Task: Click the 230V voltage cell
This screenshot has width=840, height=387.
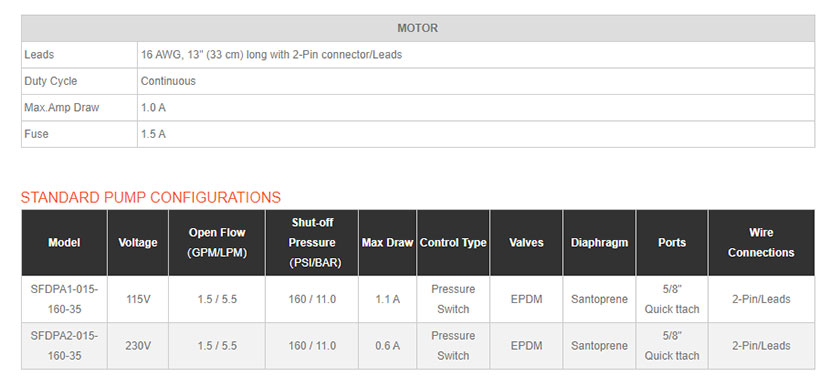Action: [138, 346]
